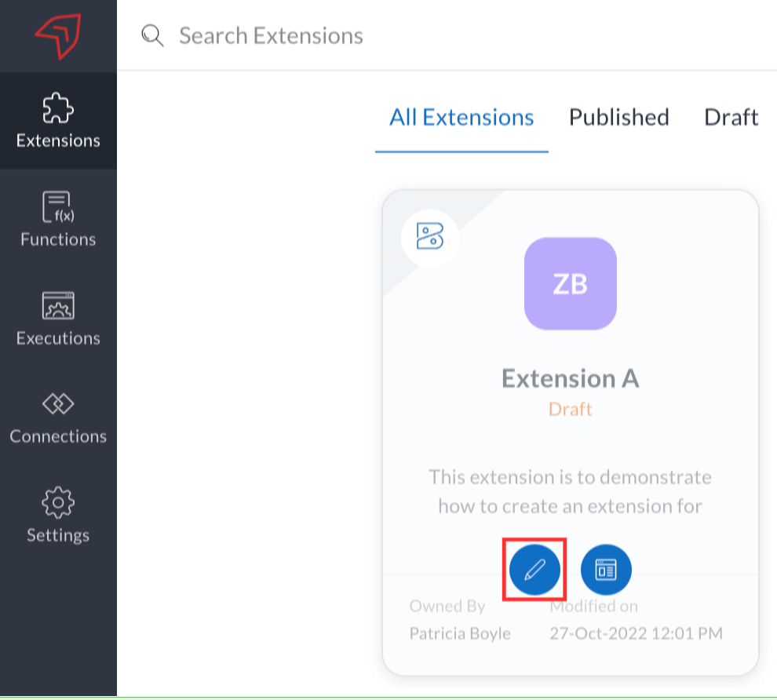
Task: Switch to the Published tab
Action: click(x=619, y=118)
